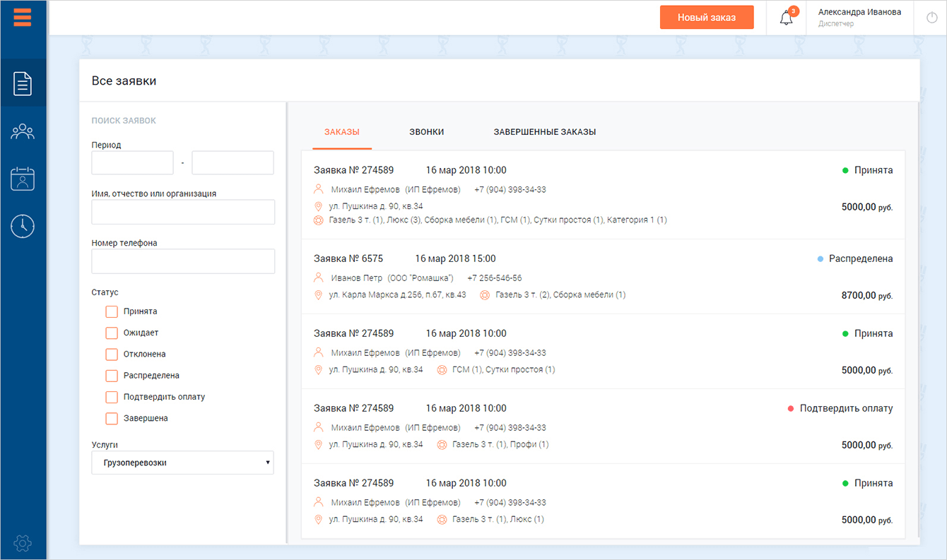The height and width of the screenshot is (560, 947).
Task: Click the red Подтвердить оплату status dot
Action: 791,408
